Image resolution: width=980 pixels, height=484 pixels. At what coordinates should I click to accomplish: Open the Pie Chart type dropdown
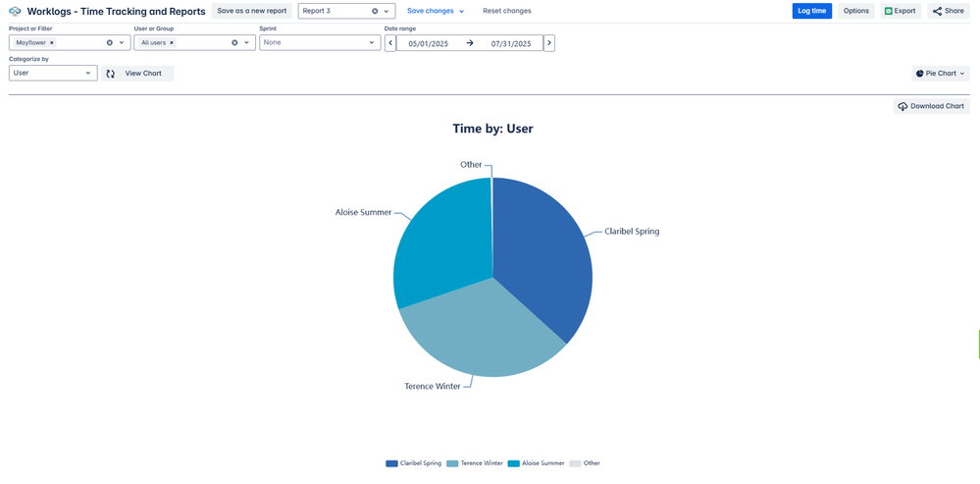(x=941, y=74)
